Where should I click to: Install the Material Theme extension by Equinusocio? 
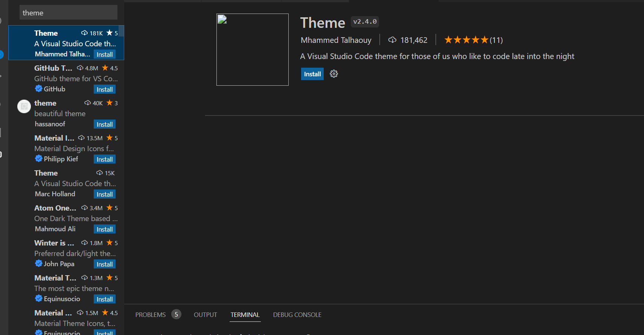pyautogui.click(x=105, y=299)
